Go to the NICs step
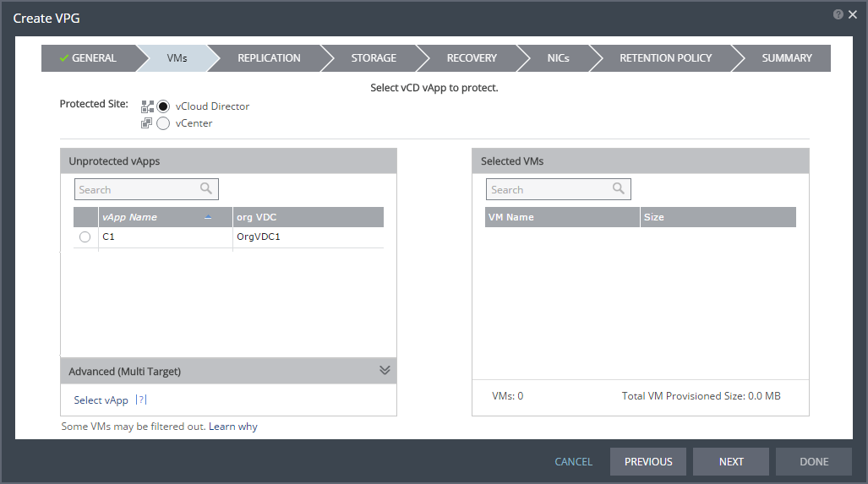The image size is (868, 484). coord(558,58)
